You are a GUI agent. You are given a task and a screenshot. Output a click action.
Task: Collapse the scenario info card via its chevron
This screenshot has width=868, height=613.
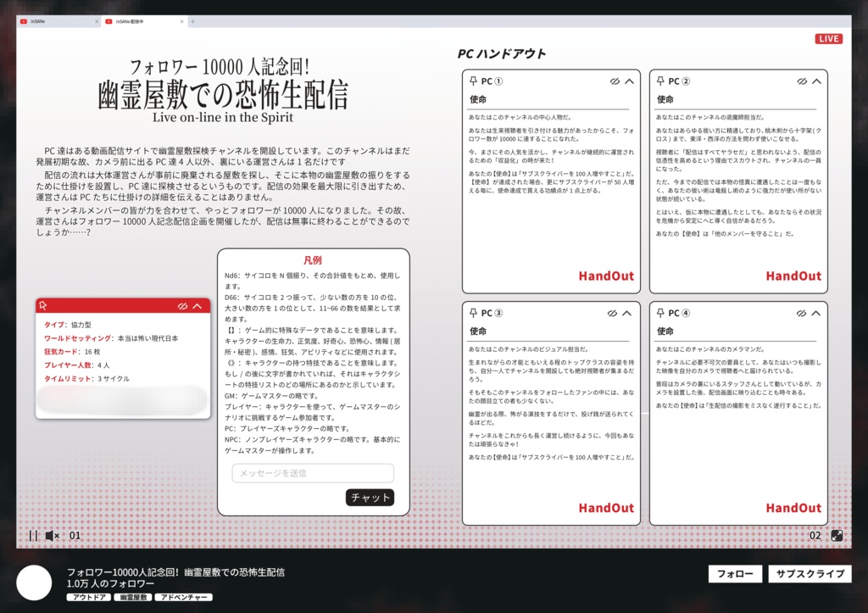pos(198,304)
